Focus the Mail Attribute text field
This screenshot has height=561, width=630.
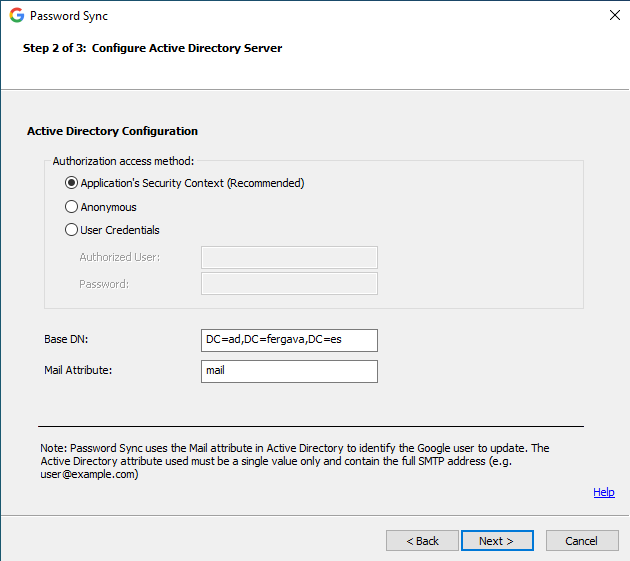pos(289,371)
